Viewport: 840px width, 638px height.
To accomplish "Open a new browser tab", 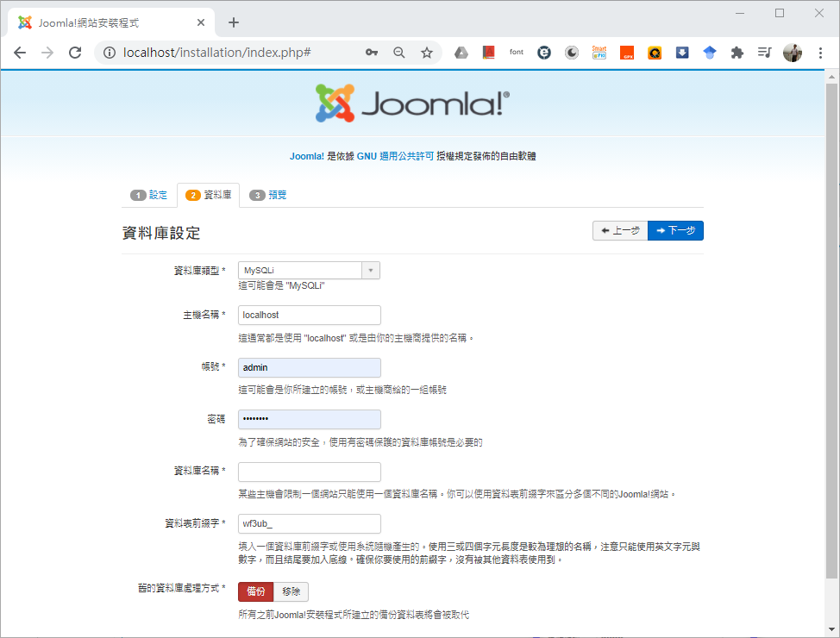I will 234,22.
